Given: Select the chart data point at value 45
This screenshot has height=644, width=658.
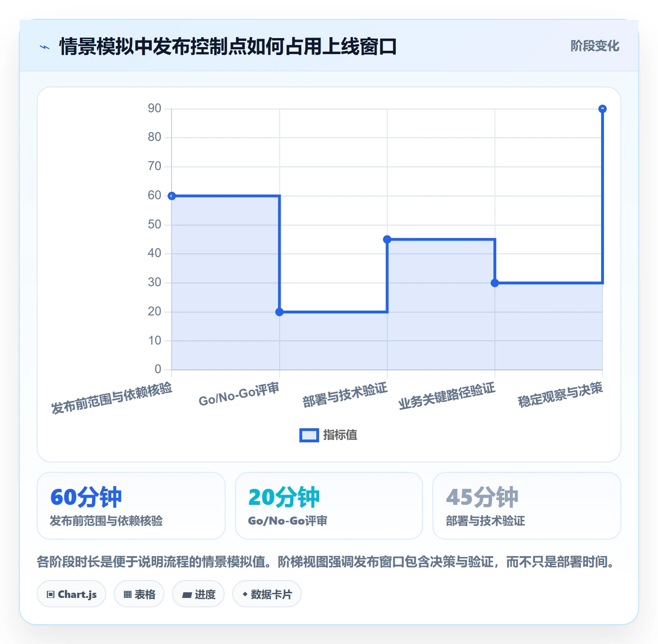Looking at the screenshot, I should pyautogui.click(x=387, y=239).
